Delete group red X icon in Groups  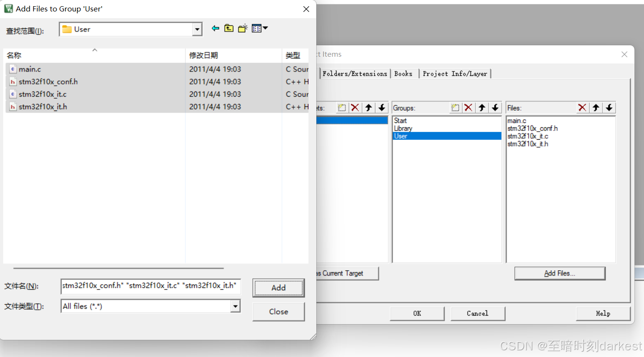pyautogui.click(x=468, y=108)
